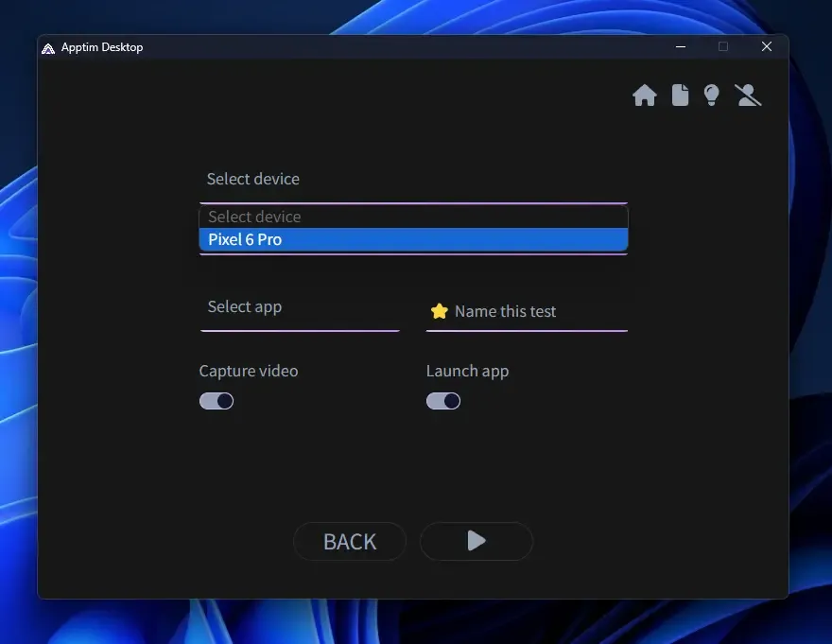Minimize the Apptim Desktop window
The image size is (832, 644).
pyautogui.click(x=681, y=46)
